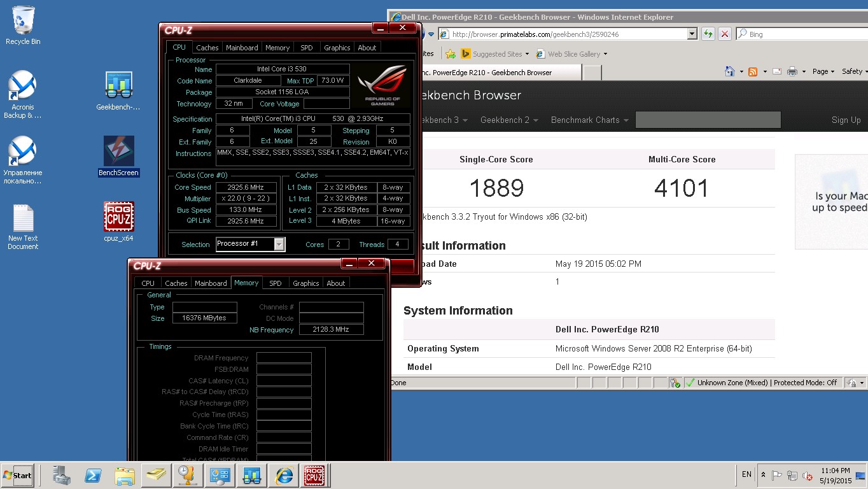Click the network icon in the system tray

point(792,475)
